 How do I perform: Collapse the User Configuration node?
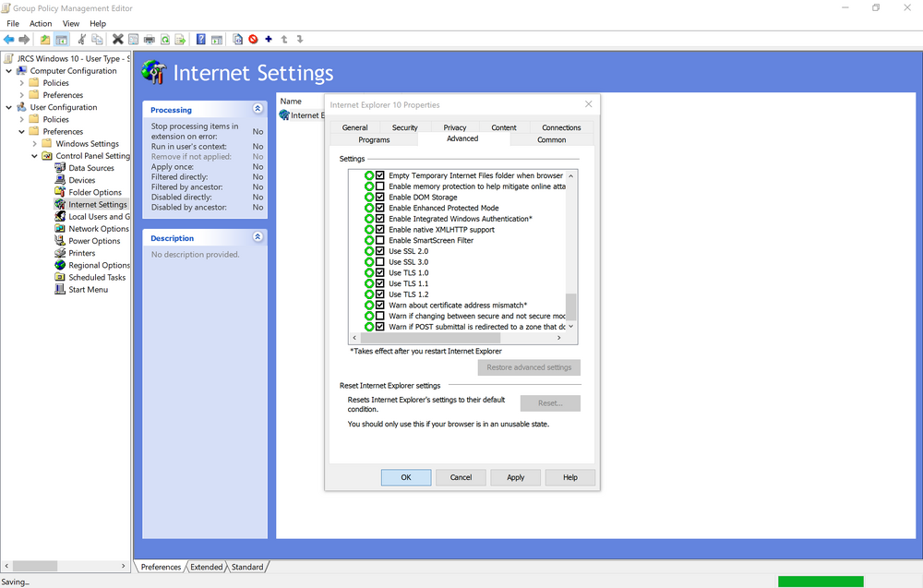coord(9,107)
